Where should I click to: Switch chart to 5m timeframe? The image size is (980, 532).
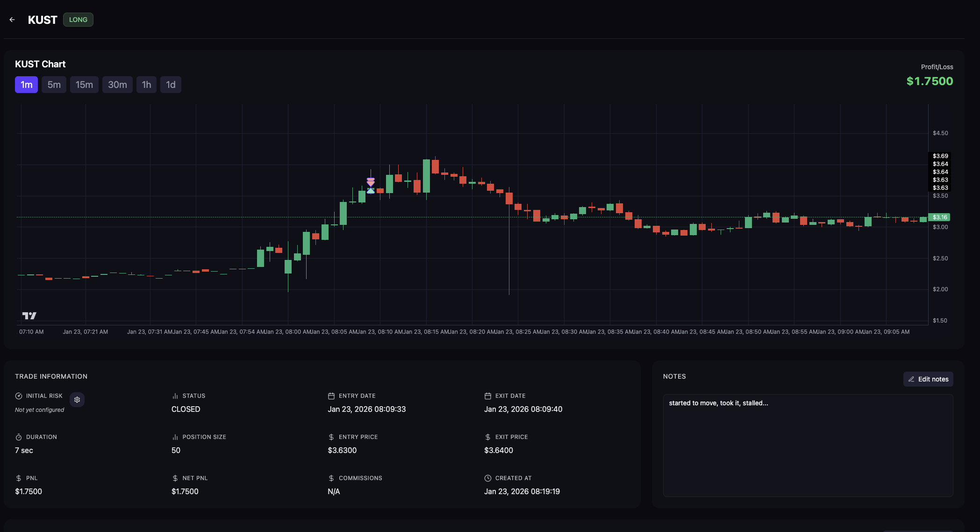pyautogui.click(x=54, y=85)
